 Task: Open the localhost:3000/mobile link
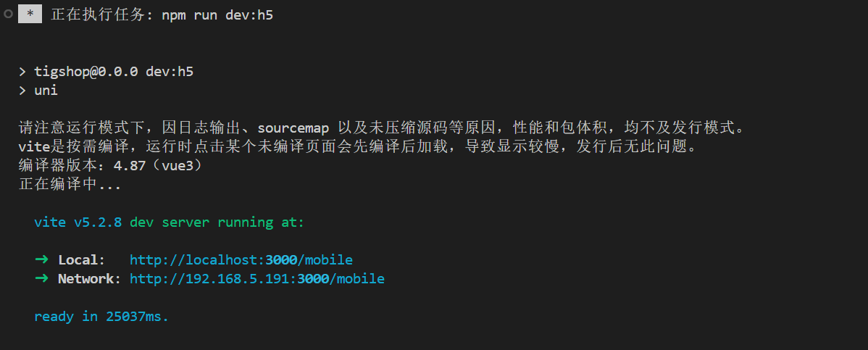(x=241, y=259)
